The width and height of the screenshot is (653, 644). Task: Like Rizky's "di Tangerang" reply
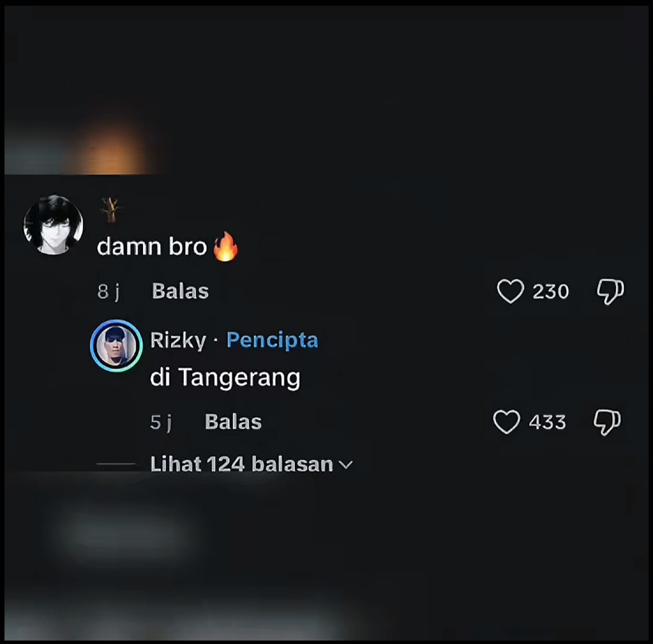click(507, 422)
